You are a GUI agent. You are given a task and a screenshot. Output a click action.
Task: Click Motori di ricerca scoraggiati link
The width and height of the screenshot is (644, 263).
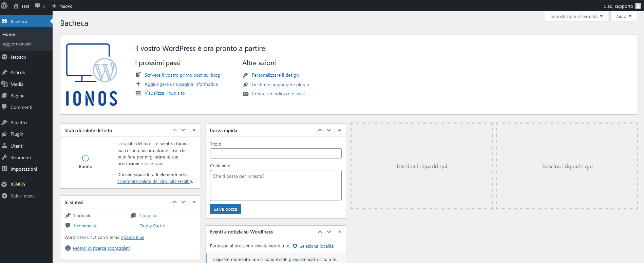(101, 248)
